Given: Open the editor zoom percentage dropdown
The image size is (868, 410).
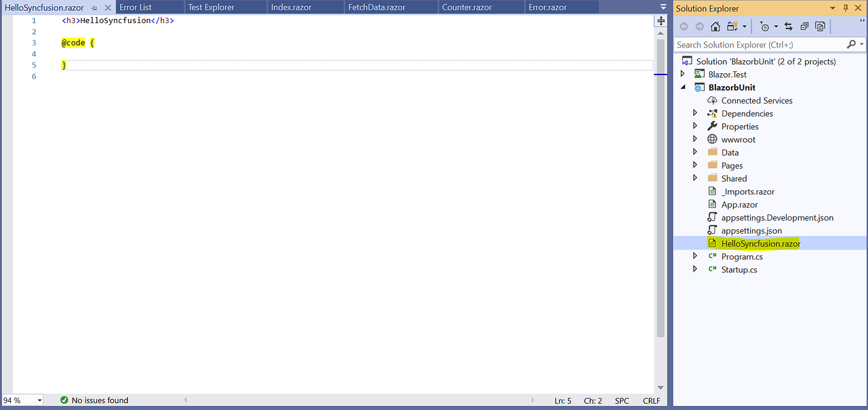Looking at the screenshot, I should click(x=20, y=400).
